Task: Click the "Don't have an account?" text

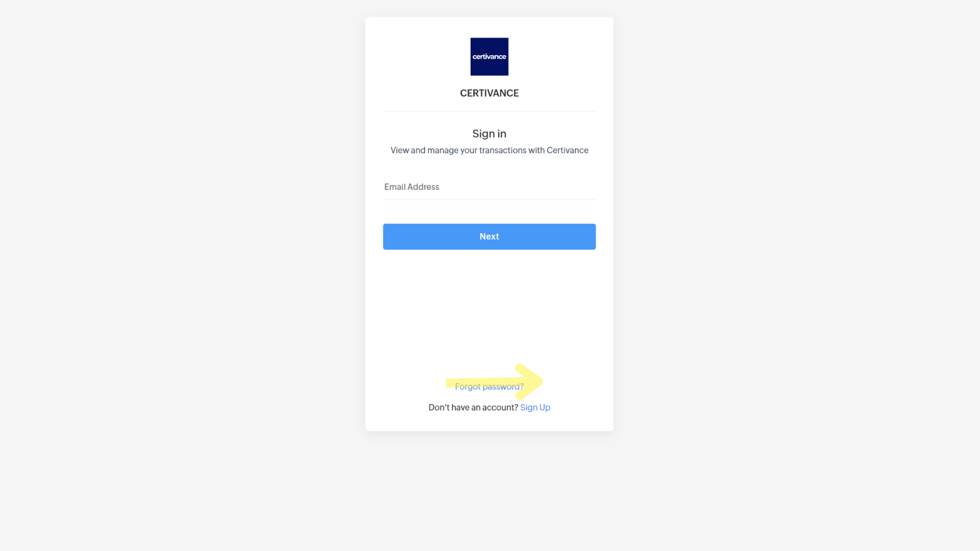Action: point(473,407)
